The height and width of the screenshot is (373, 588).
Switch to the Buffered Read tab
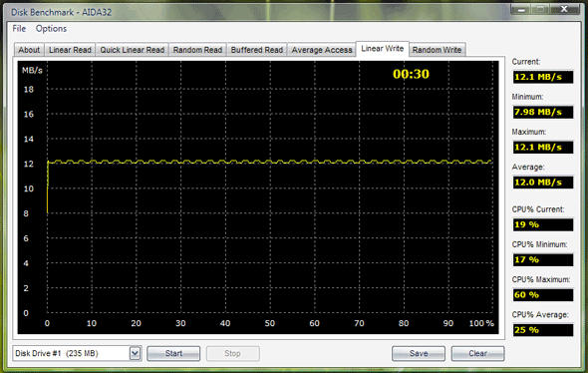pyautogui.click(x=257, y=50)
